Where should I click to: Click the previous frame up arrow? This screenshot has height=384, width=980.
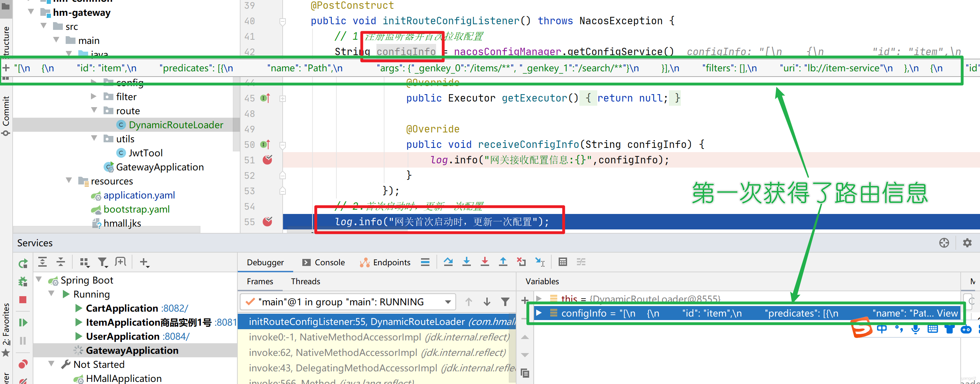pos(468,302)
